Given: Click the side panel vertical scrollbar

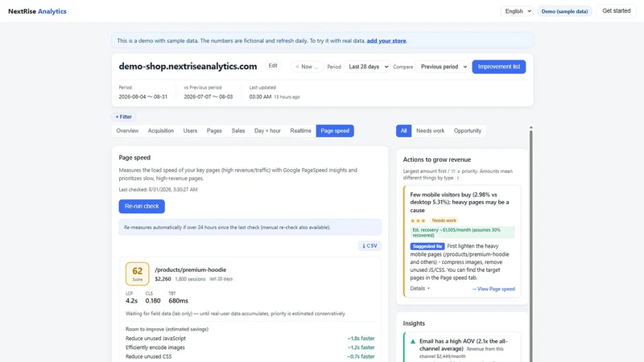Looking at the screenshot, I should tap(530, 246).
